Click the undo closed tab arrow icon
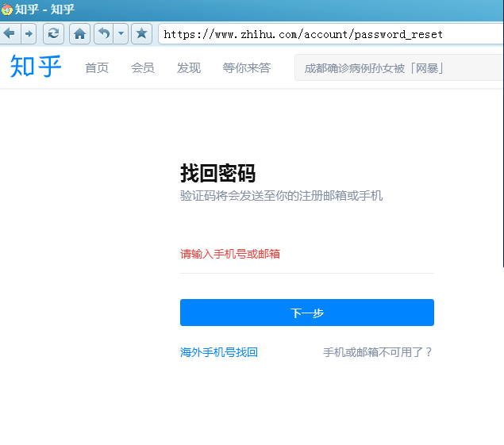 point(103,33)
